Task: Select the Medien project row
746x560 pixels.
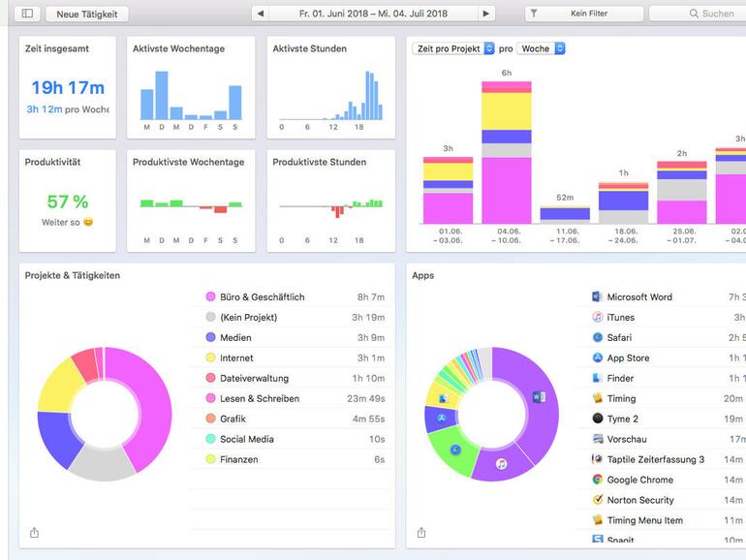Action: point(291,337)
